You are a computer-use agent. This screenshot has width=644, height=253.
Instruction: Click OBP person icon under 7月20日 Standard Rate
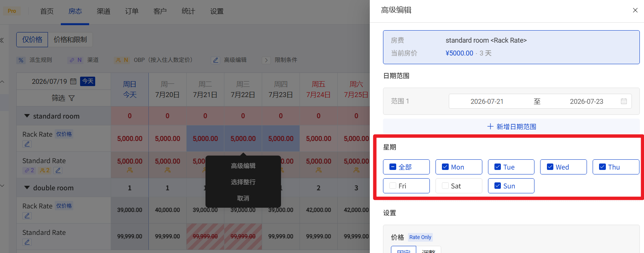tap(167, 170)
